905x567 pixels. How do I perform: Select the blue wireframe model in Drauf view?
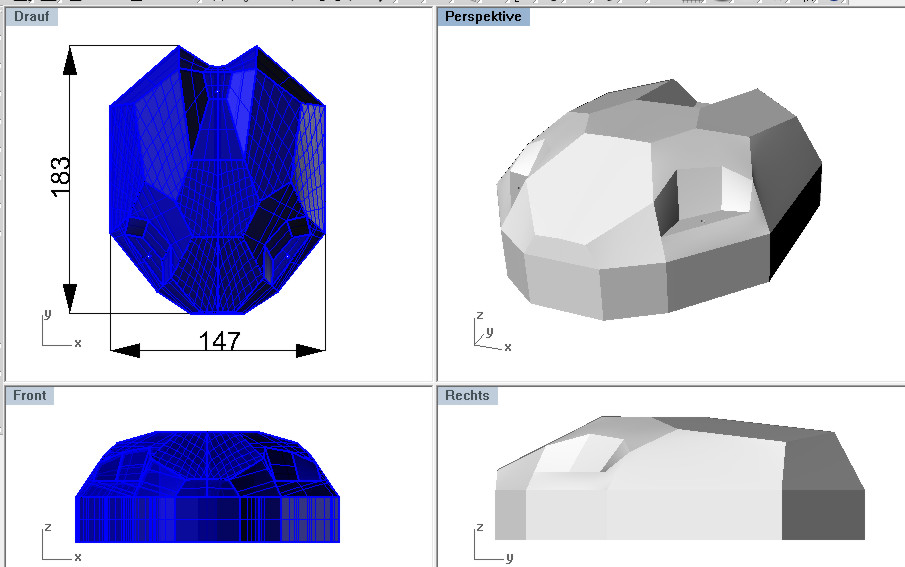[x=218, y=180]
